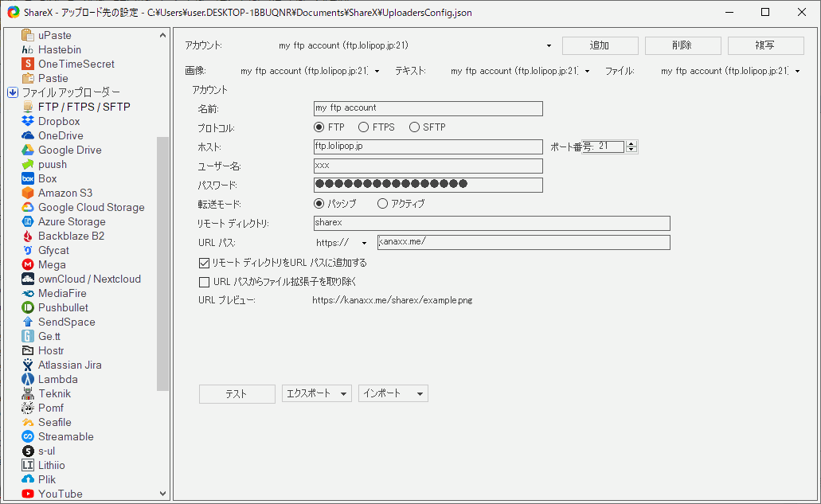
Task: Increment the ポート番号 spinner up arrow
Action: click(631, 144)
